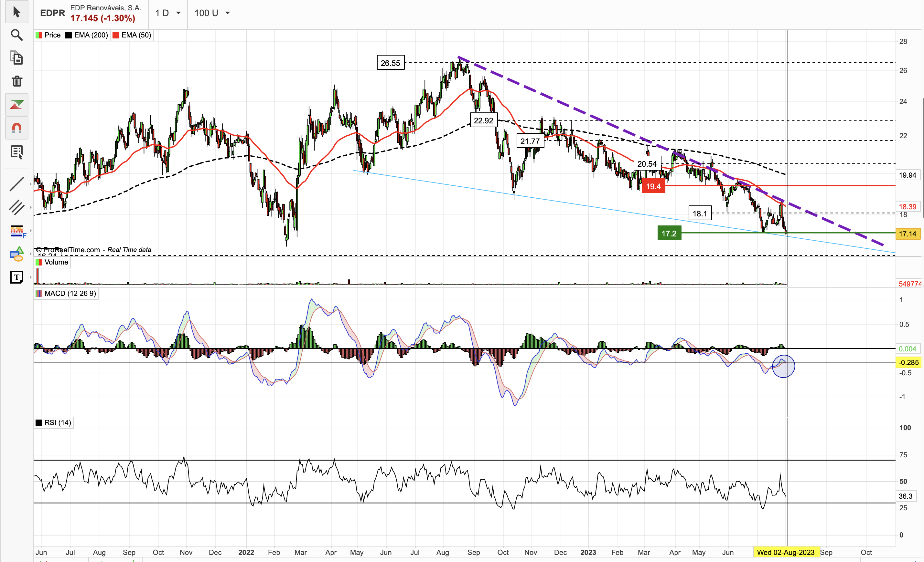This screenshot has height=562, width=924.
Task: Click the red EMA (50) color swatch
Action: [116, 35]
